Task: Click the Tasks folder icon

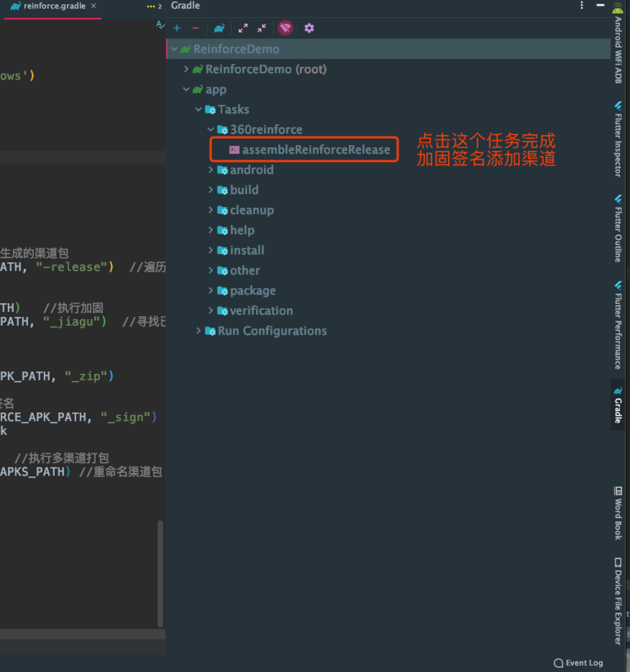Action: click(x=210, y=110)
